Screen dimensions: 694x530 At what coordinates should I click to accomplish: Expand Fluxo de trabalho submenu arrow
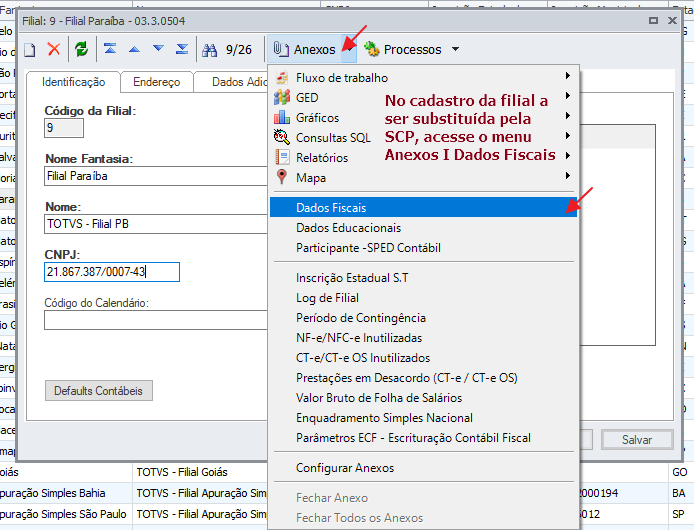(568, 76)
